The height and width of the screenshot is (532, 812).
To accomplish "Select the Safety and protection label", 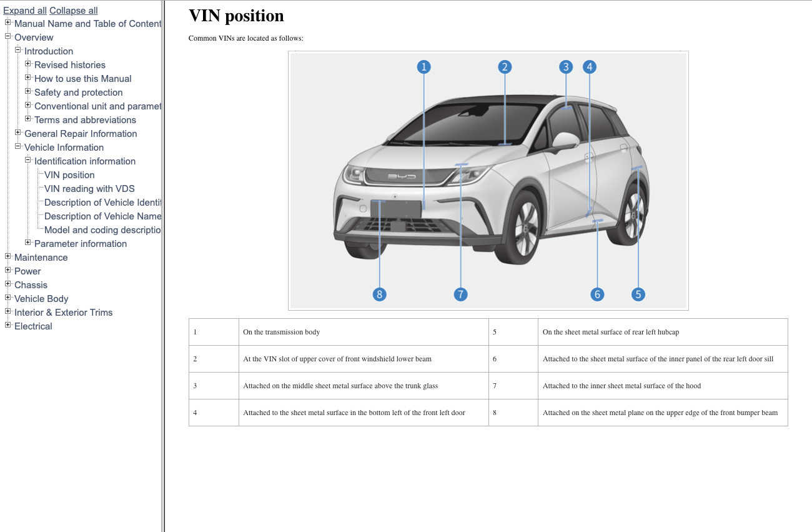I will [79, 93].
